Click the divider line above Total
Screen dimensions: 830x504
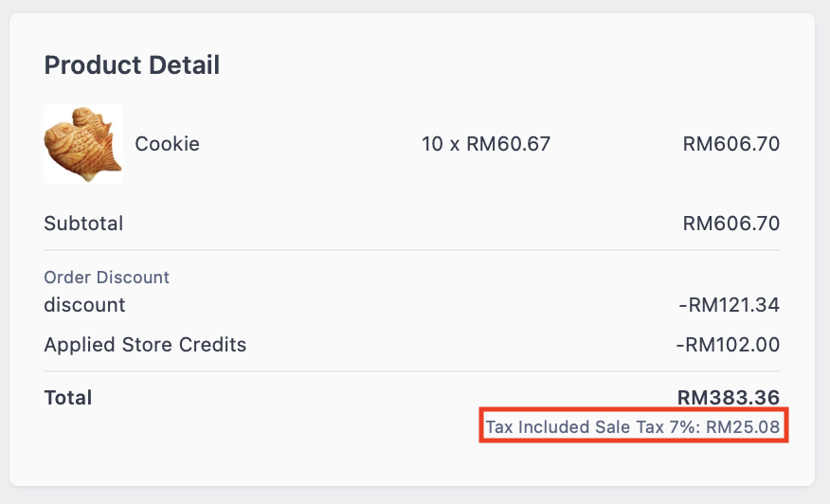click(412, 371)
